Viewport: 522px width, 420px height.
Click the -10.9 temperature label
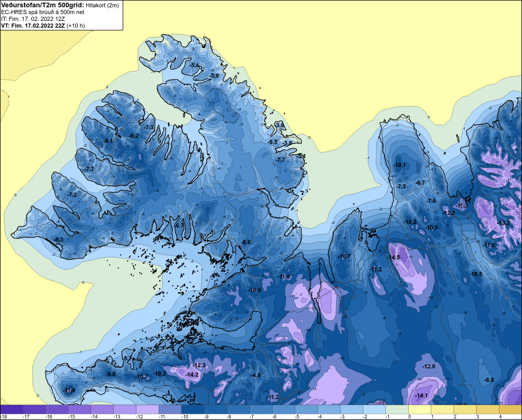tap(432, 227)
